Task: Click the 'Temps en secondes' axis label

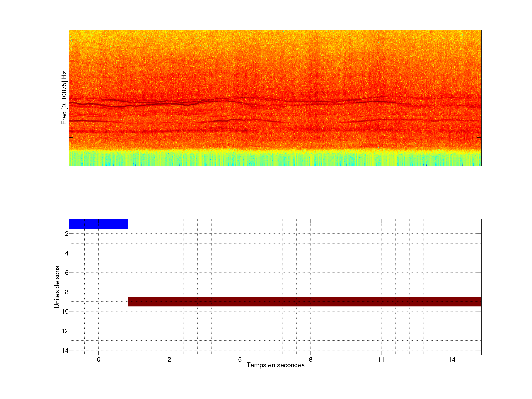Action: tap(275, 365)
